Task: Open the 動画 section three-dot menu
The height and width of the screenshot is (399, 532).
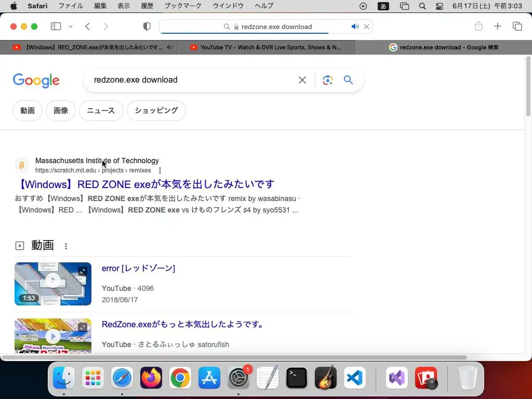Action: click(x=66, y=246)
